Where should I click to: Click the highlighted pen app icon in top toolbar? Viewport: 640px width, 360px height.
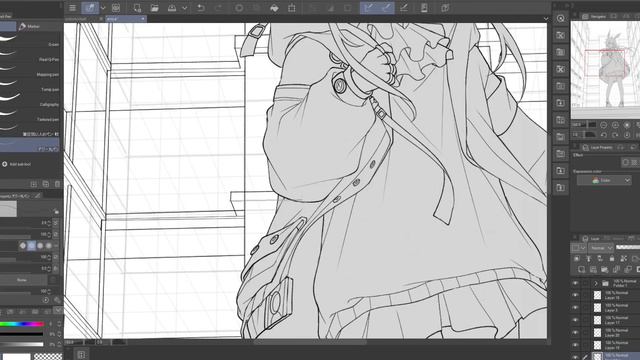pyautogui.click(x=90, y=8)
